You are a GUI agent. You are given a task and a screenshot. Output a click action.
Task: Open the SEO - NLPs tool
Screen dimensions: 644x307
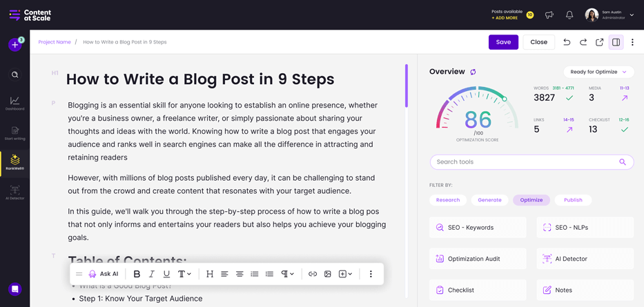(585, 228)
